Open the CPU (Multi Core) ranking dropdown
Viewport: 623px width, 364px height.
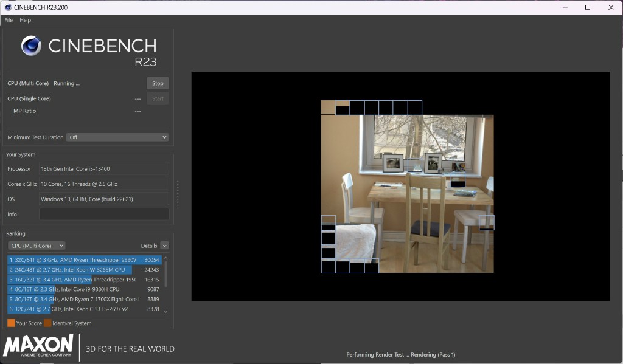point(37,246)
